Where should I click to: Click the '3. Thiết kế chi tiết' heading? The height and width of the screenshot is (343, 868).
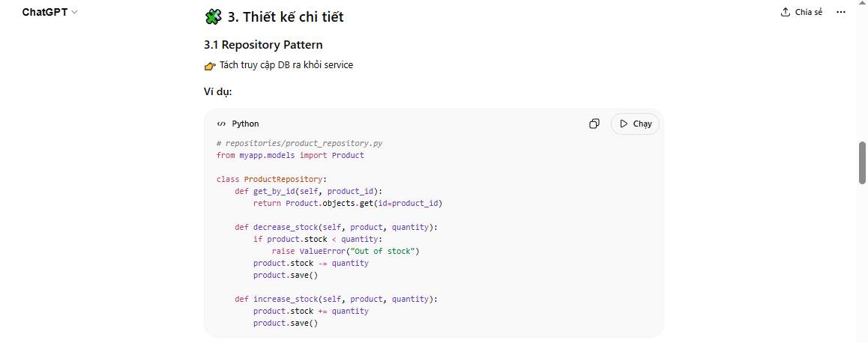286,16
